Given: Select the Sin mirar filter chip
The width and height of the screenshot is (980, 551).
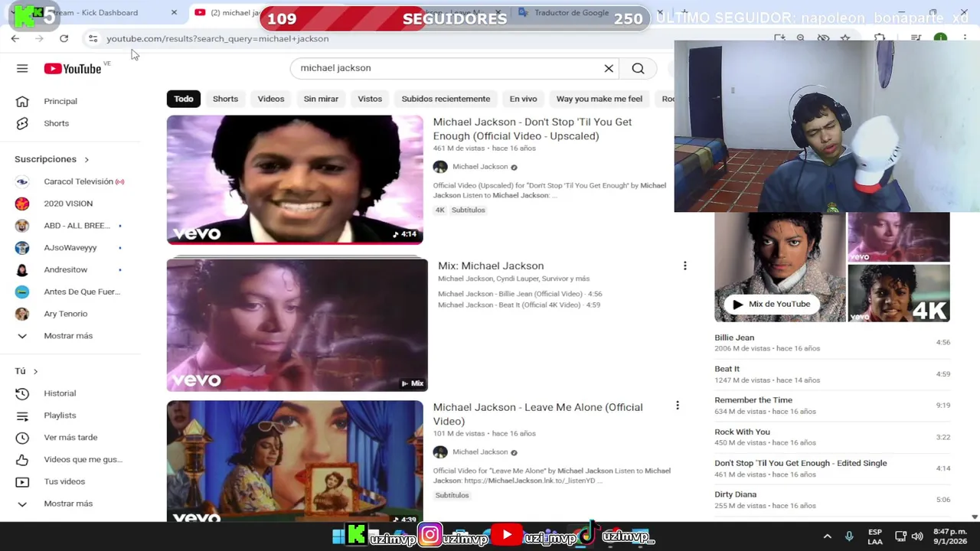Looking at the screenshot, I should 321,99.
